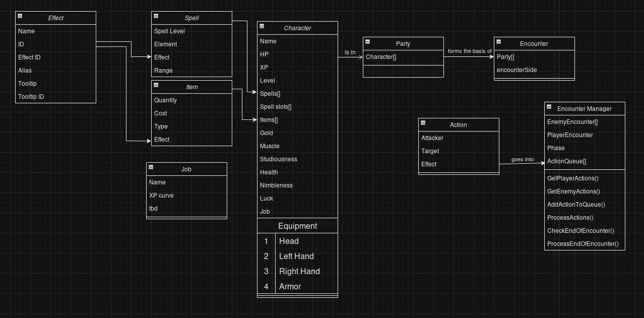Click the Character class collapse icon
The height and width of the screenshot is (318, 644).
click(x=262, y=26)
